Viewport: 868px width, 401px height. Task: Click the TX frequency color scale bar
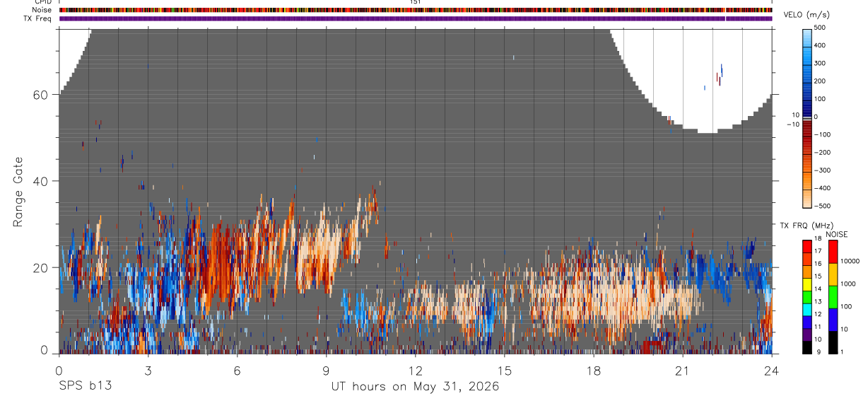[x=808, y=297]
